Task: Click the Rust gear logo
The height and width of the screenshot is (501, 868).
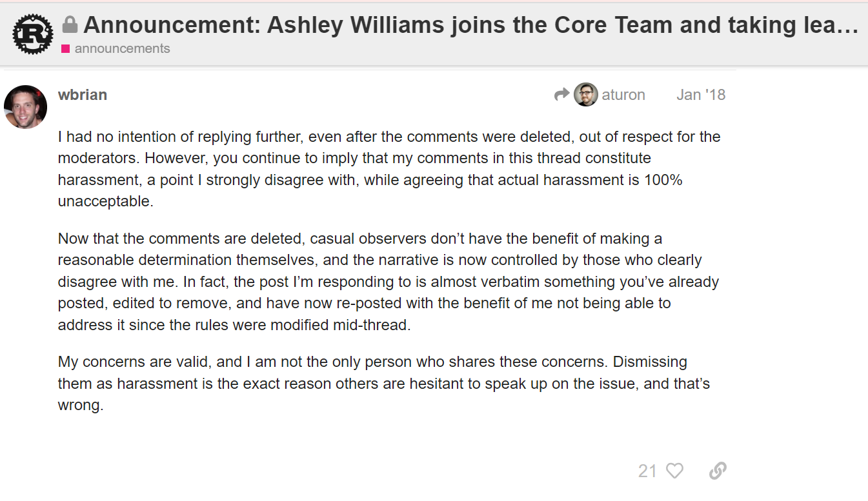Action: (x=33, y=34)
